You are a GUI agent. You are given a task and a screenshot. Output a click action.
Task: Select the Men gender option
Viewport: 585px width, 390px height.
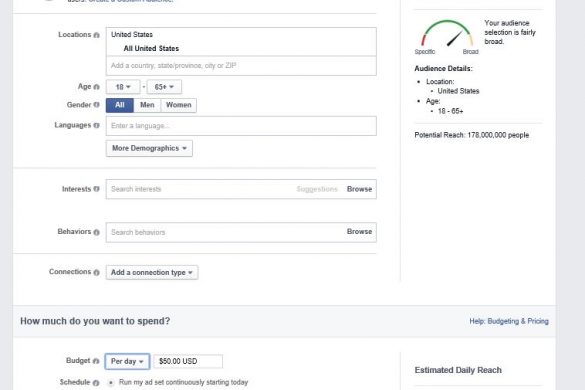click(147, 105)
